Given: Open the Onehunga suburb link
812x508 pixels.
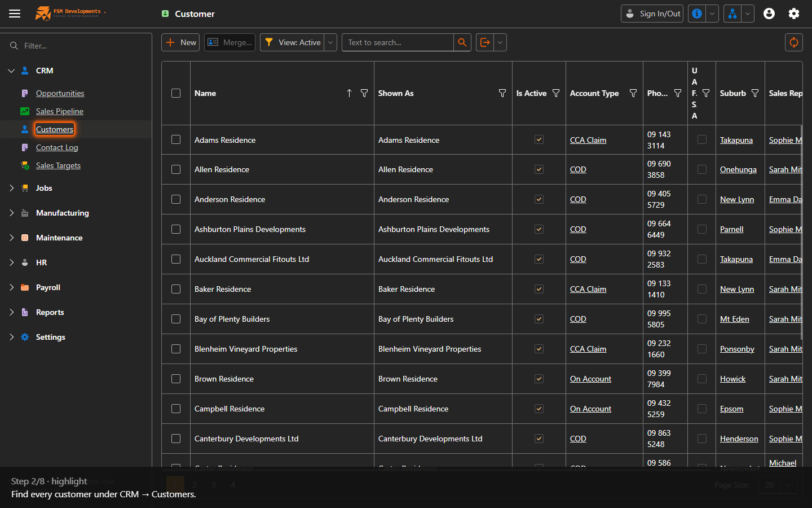Looking at the screenshot, I should (x=738, y=169).
